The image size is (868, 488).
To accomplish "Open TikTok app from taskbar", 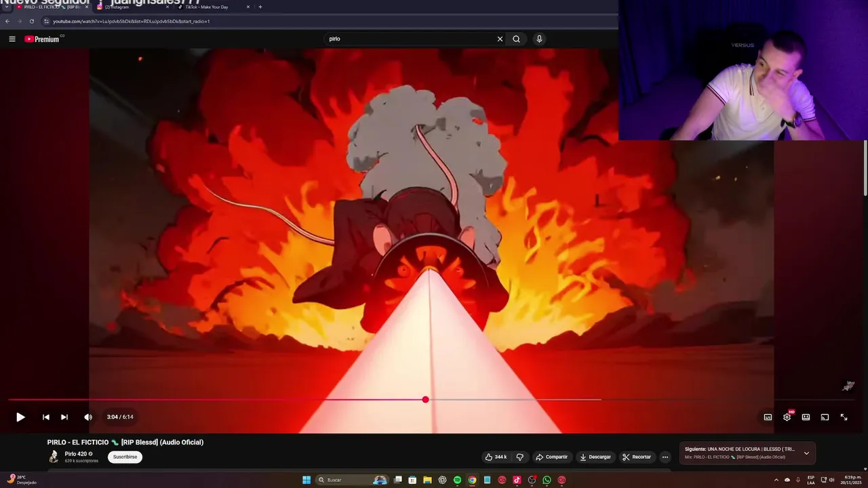I will coord(517,480).
